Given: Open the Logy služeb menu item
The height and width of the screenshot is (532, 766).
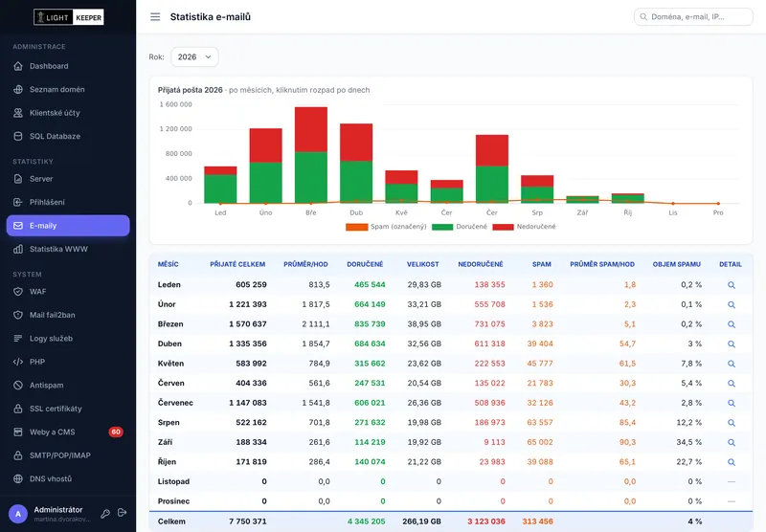Looking at the screenshot, I should point(68,338).
